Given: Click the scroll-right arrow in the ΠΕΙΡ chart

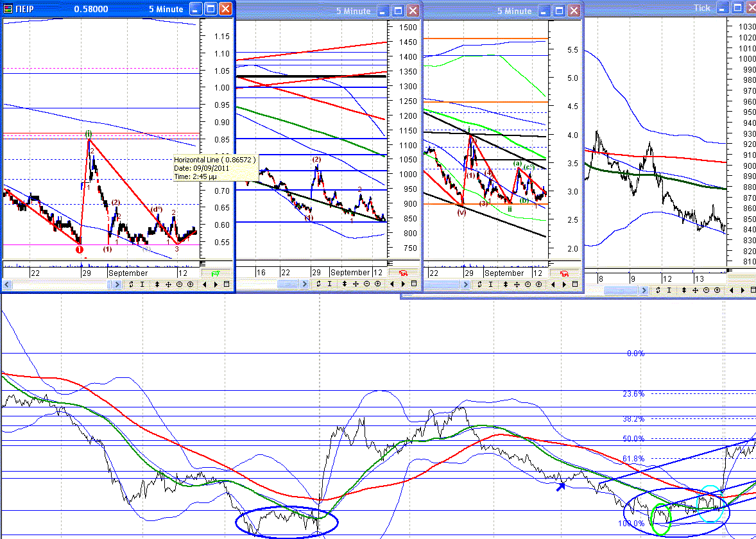Looking at the screenshot, I should click(117, 284).
